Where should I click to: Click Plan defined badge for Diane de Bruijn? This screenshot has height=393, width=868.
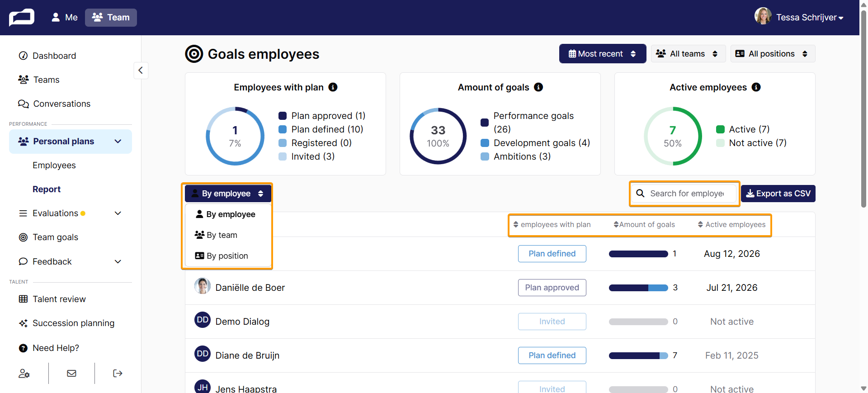pos(552,355)
